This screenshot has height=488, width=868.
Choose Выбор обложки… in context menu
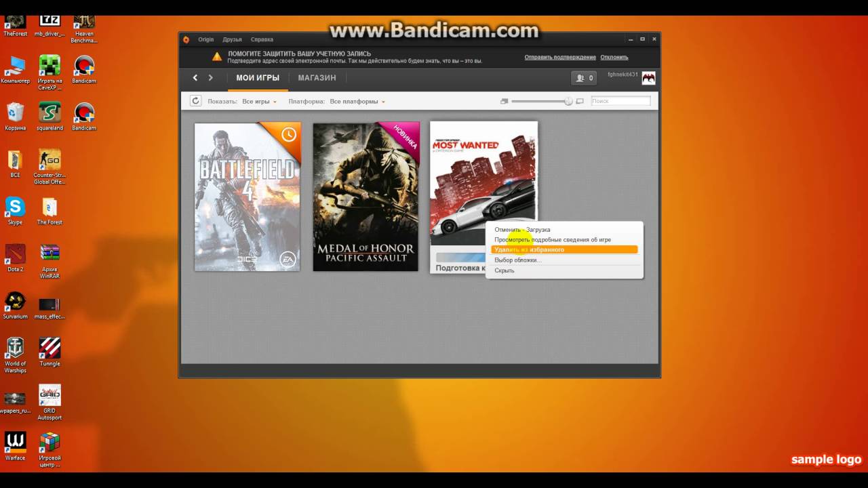coord(518,260)
